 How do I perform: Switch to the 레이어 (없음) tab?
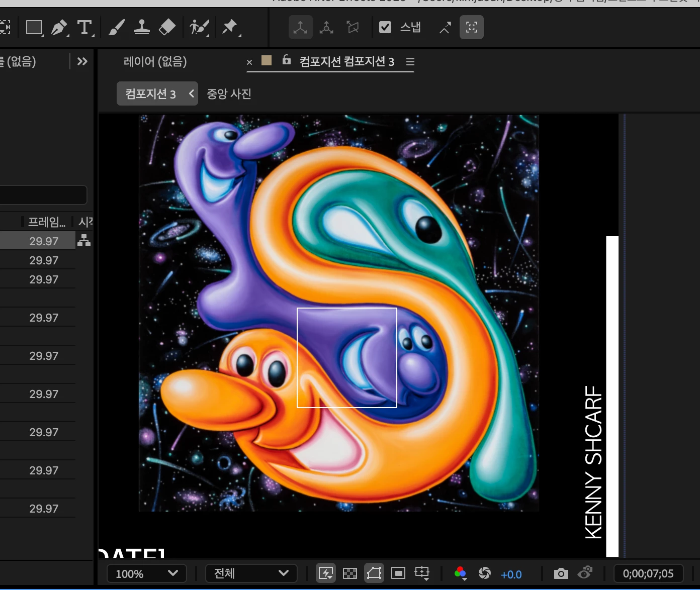tap(155, 61)
